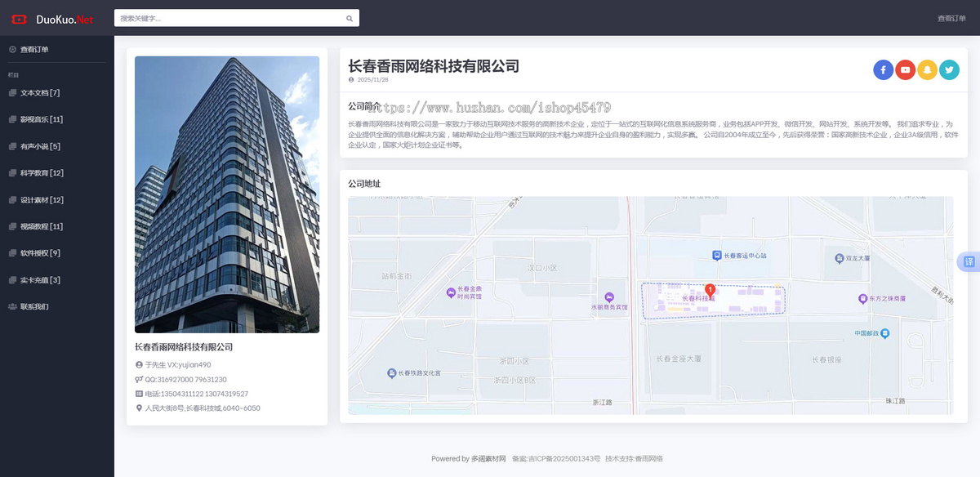Screen dimensions: 980x477
Task: Open the Twitter social icon
Action: pyautogui.click(x=949, y=70)
